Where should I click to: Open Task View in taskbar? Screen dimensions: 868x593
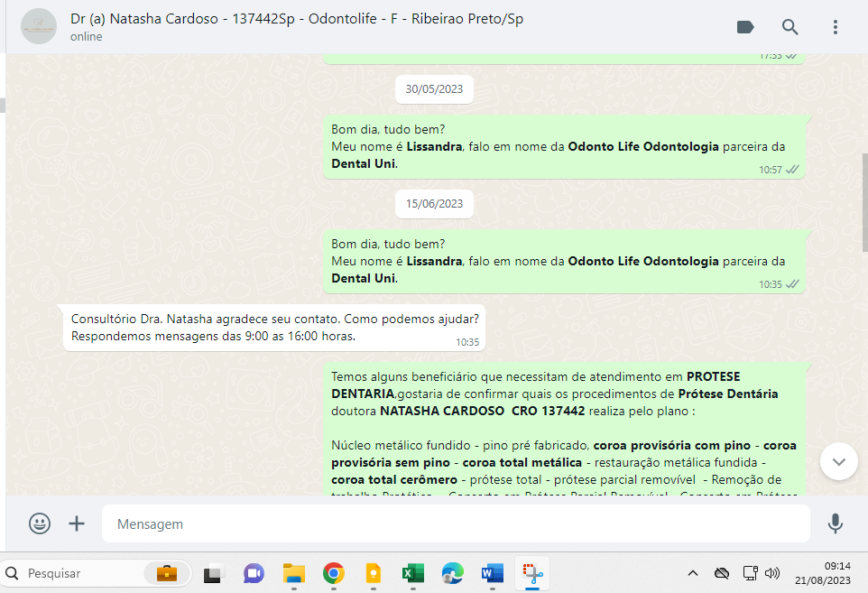[214, 574]
